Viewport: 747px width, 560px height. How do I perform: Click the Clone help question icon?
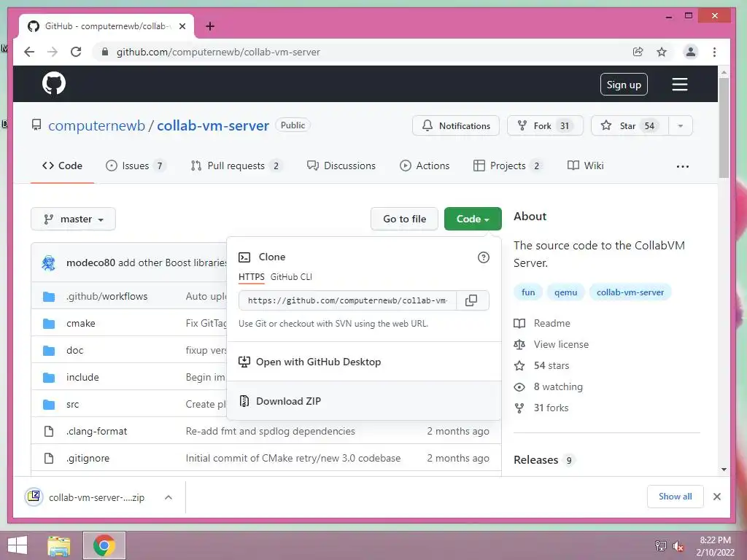pos(483,257)
